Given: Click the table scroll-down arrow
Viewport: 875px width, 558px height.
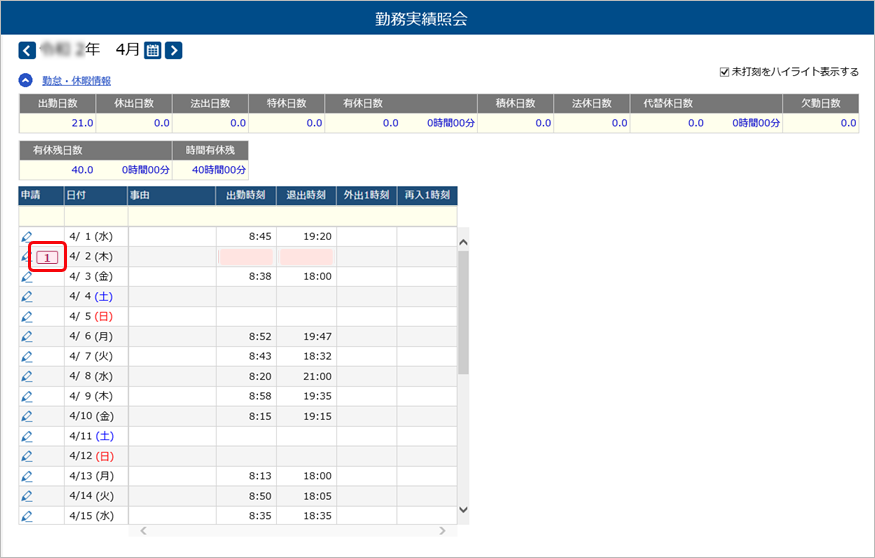Looking at the screenshot, I should [x=463, y=509].
